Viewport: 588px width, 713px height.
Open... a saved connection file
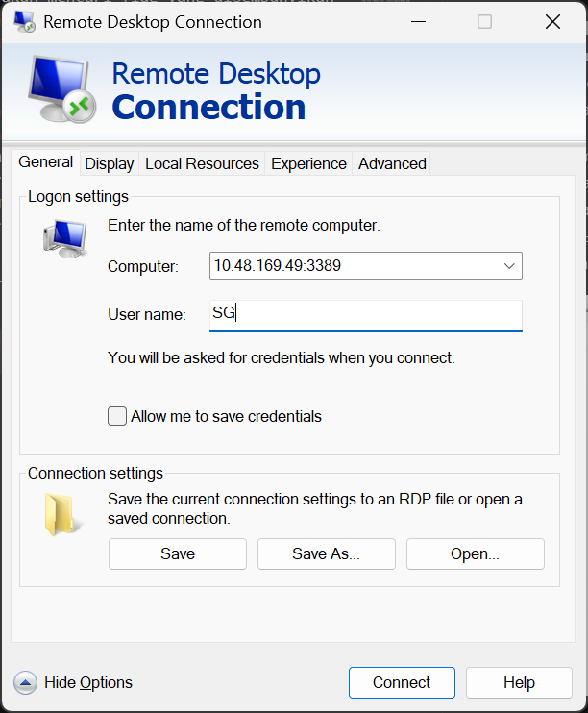[476, 553]
